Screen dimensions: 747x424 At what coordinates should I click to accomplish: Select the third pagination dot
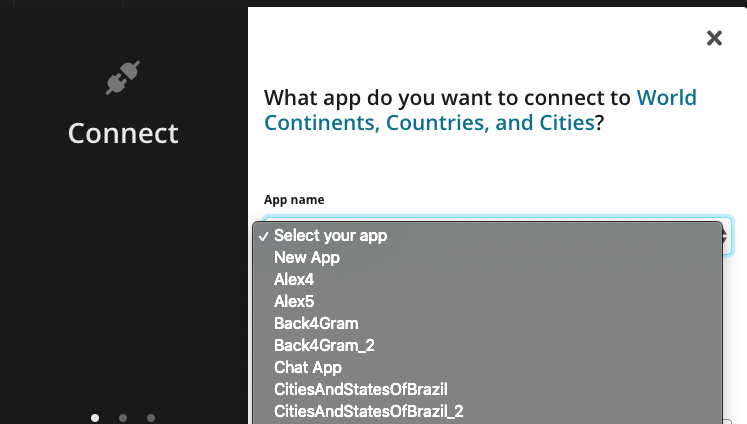point(151,418)
